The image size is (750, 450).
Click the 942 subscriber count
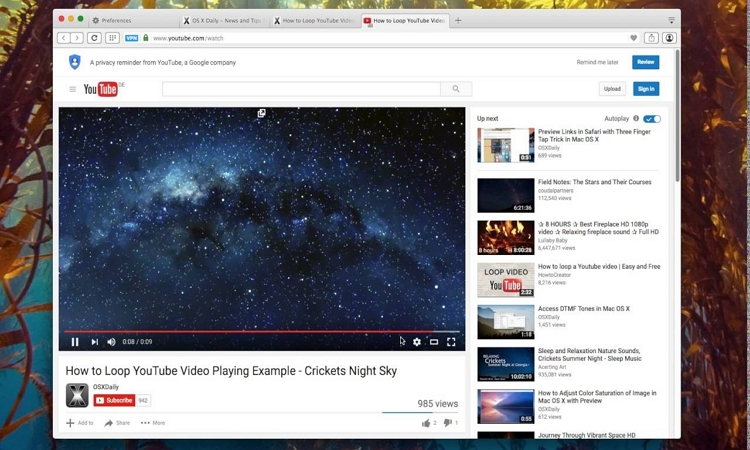[x=143, y=400]
